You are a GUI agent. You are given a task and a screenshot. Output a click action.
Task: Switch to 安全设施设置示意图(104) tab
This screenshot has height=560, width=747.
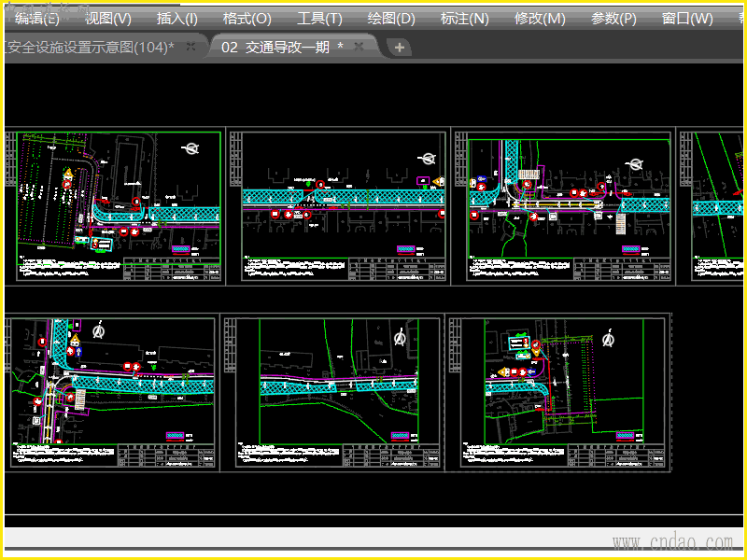tap(91, 47)
